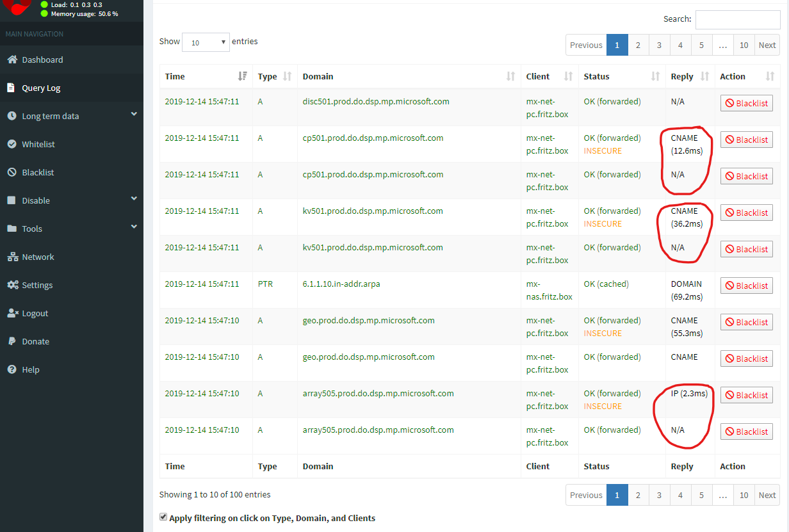Click the Disable stop-square icon

point(11,200)
